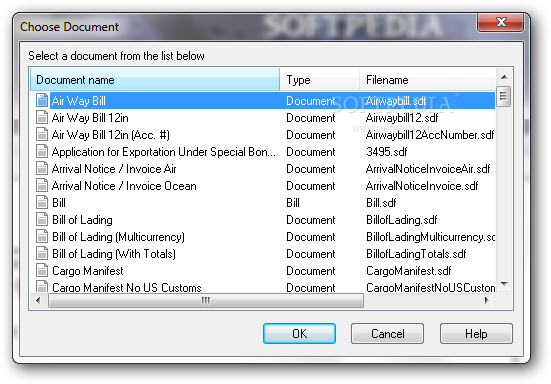Click the 3495.sdf filename
Viewport: 551px width, 384px height.
387,152
